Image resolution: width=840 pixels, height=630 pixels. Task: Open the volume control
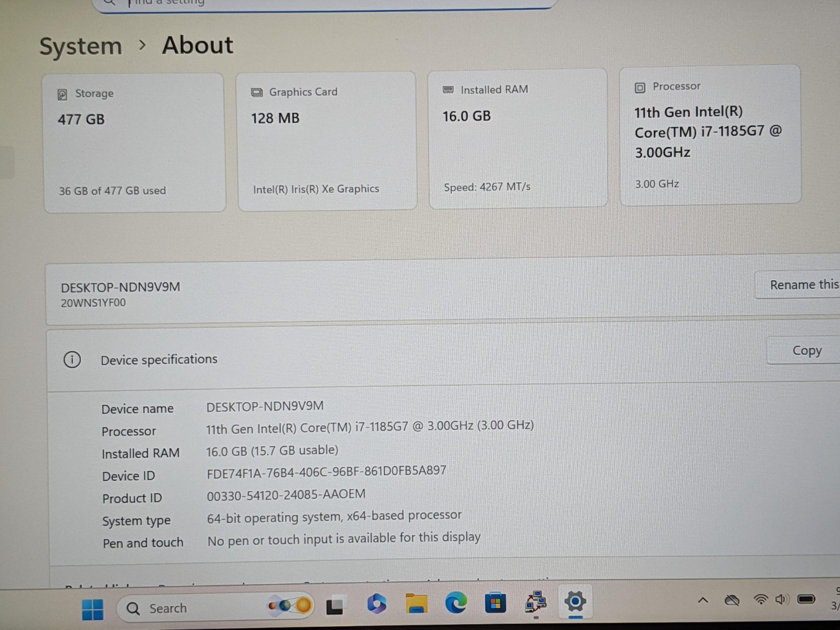click(x=782, y=598)
